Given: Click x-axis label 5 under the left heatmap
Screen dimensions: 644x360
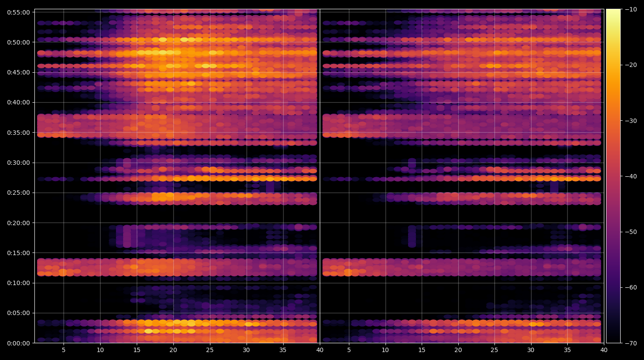Looking at the screenshot, I should [64, 350].
